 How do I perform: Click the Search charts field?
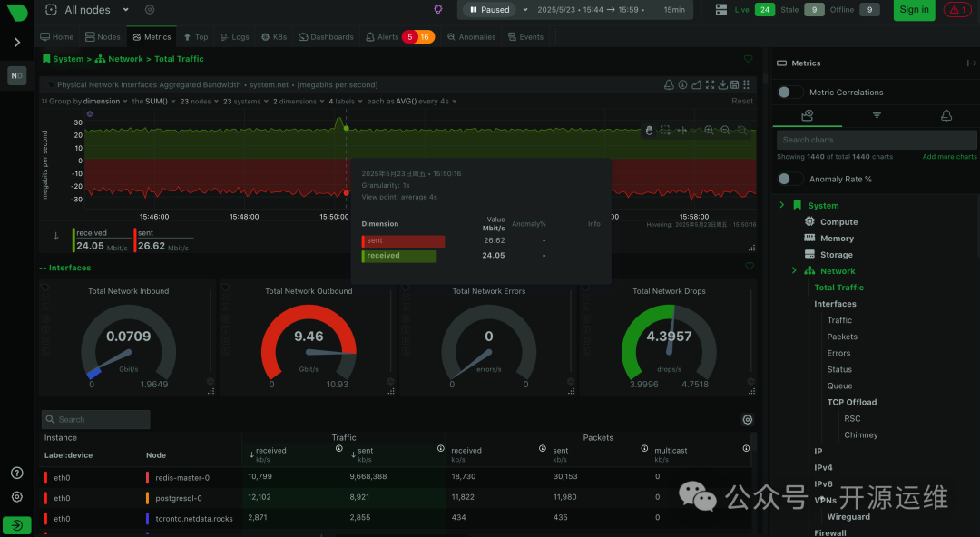click(877, 140)
